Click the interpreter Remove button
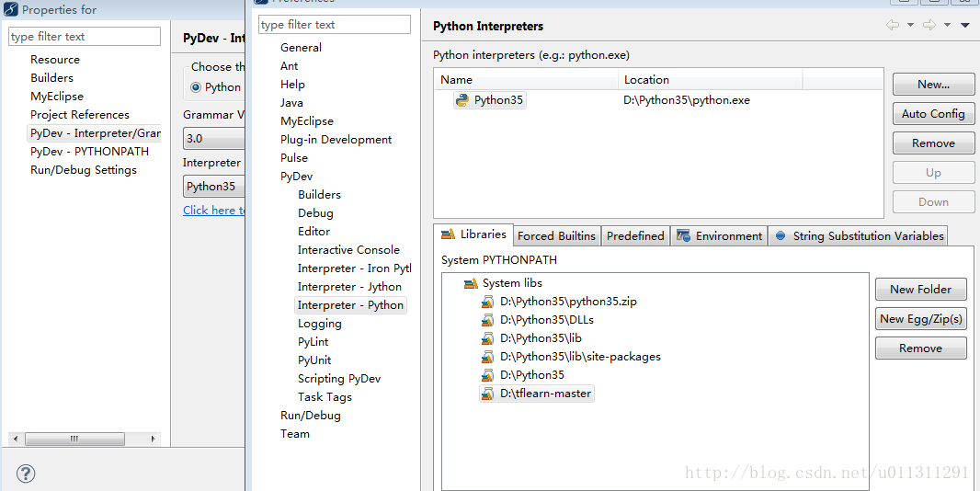The width and height of the screenshot is (980, 491). 933,143
